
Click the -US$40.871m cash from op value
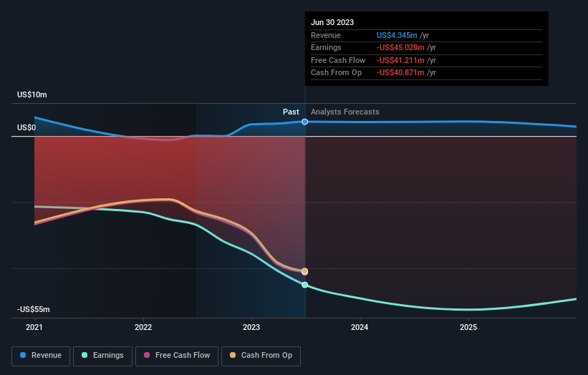400,73
